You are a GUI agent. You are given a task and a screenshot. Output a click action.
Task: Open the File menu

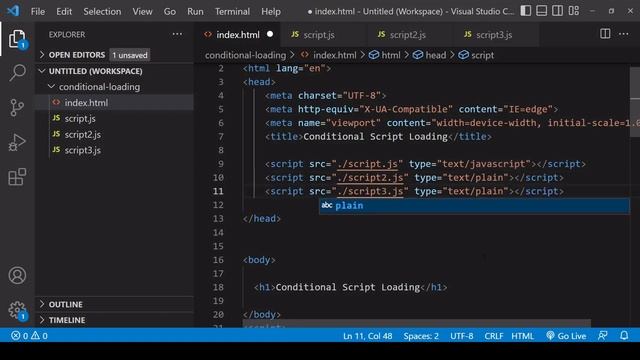click(x=38, y=11)
